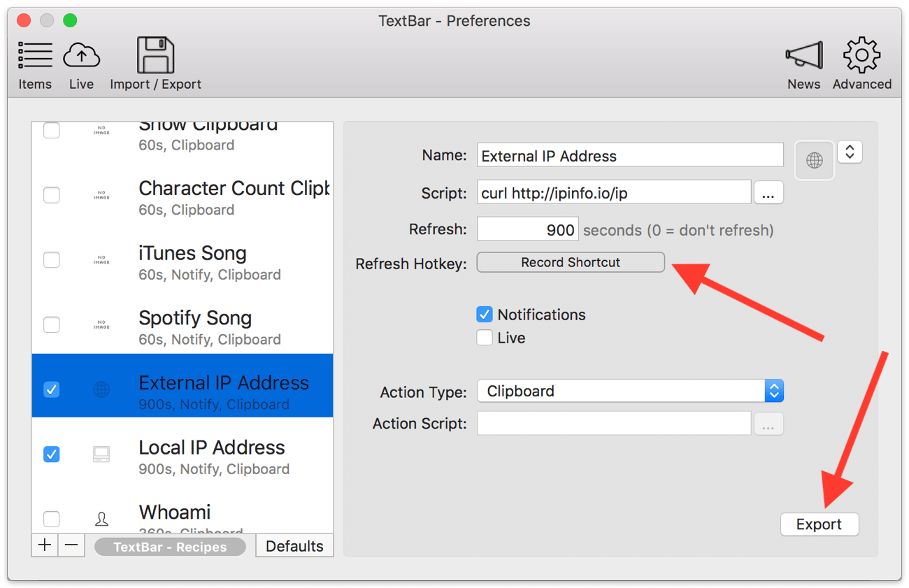Open the Live cloud upload icon
909x588 pixels.
81,57
